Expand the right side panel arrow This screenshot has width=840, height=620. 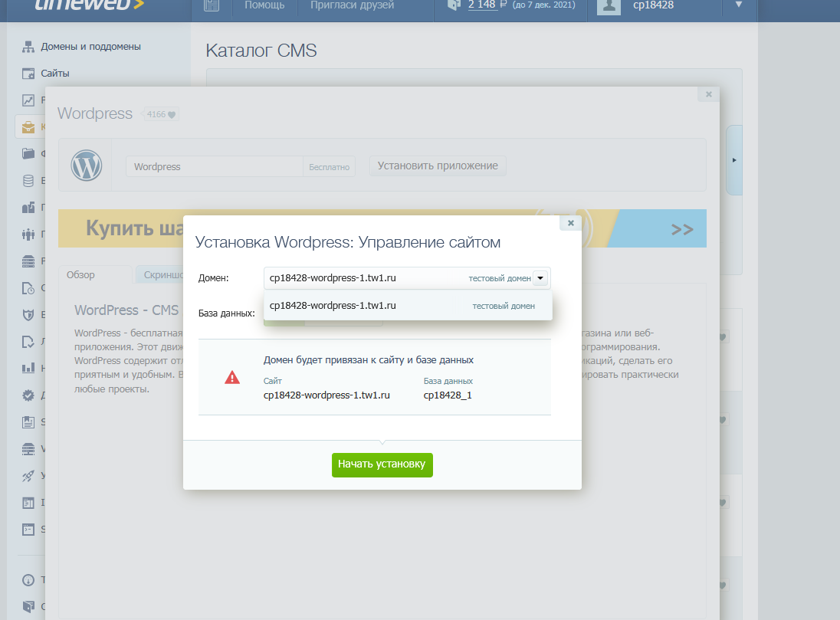tap(734, 159)
